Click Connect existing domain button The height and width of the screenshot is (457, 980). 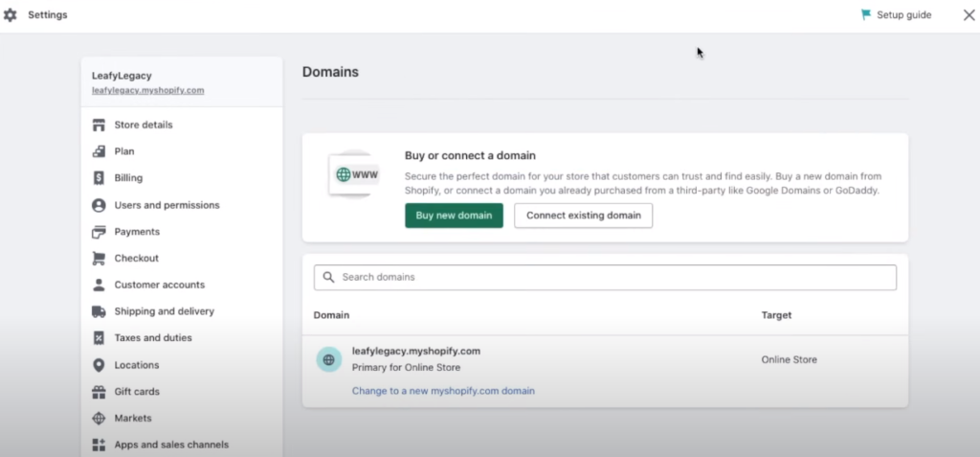[x=583, y=216]
